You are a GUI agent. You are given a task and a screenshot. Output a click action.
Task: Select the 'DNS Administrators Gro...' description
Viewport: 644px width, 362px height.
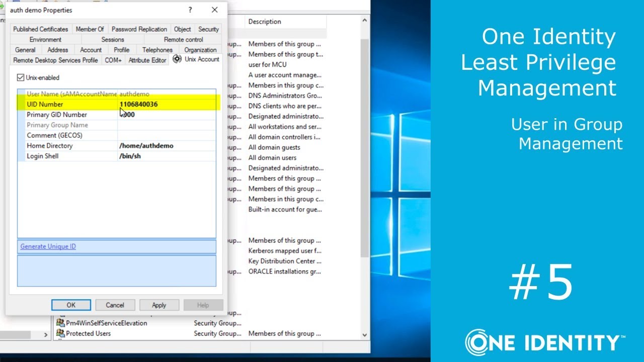[286, 96]
